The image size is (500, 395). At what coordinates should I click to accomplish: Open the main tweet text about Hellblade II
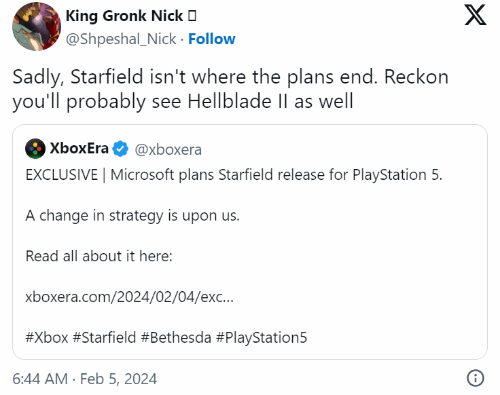pos(230,89)
